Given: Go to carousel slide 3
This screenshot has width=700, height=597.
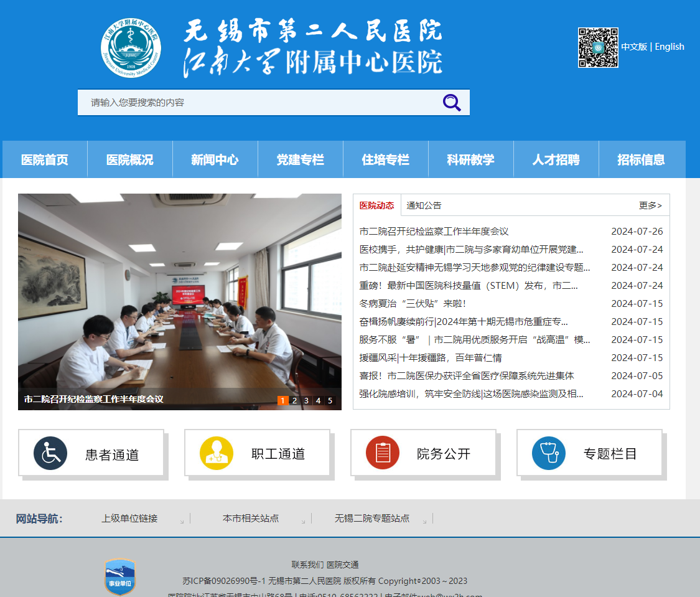Looking at the screenshot, I should point(306,400).
